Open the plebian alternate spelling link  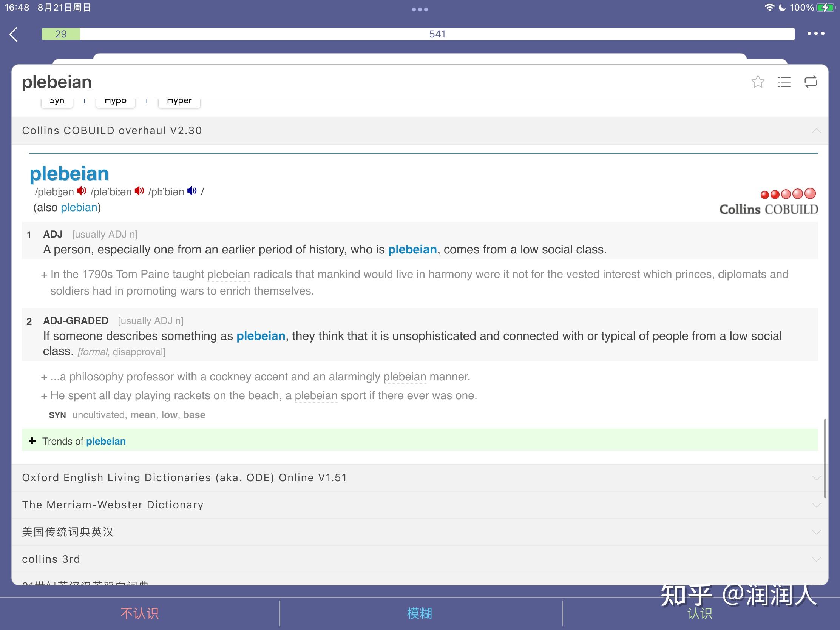click(x=79, y=208)
